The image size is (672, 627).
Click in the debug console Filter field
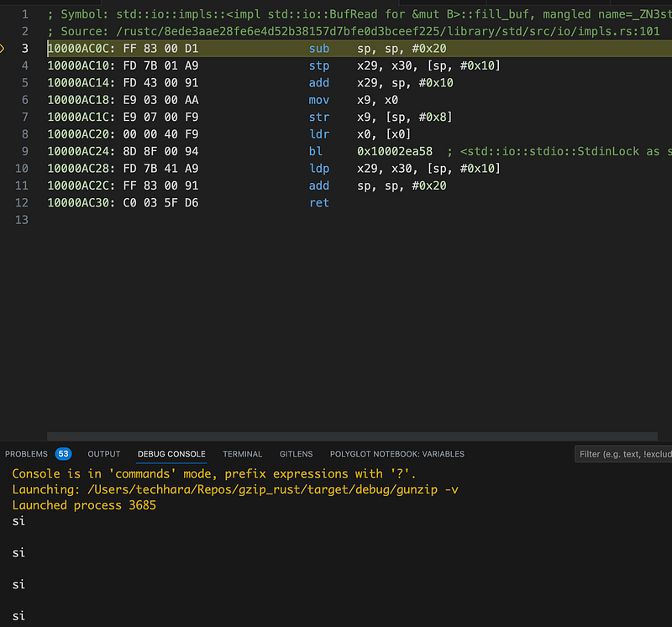[x=624, y=454]
